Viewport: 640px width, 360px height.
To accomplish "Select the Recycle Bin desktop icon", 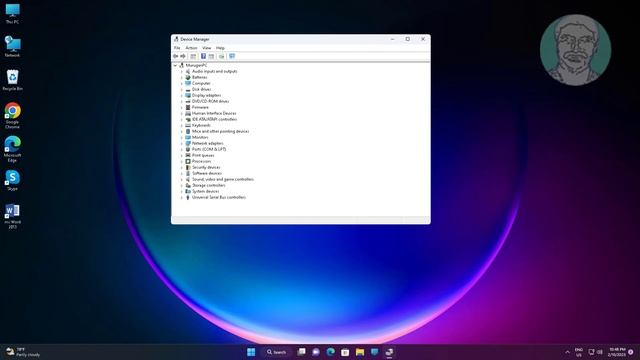I will (x=12, y=80).
